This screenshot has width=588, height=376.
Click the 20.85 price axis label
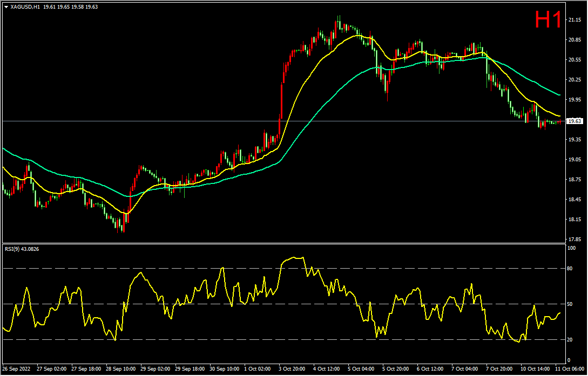point(575,40)
